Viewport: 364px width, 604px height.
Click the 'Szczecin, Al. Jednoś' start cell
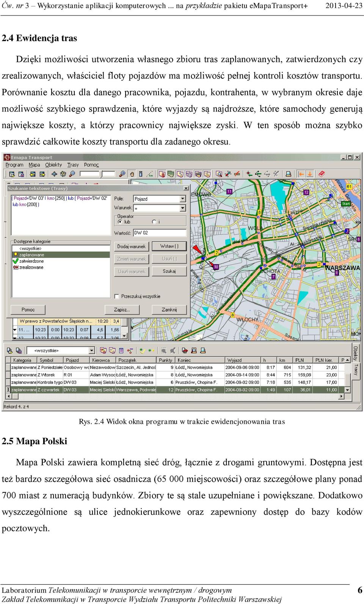click(136, 367)
